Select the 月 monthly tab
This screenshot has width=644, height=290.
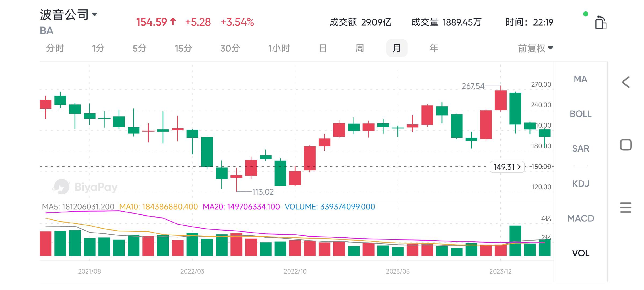coord(397,48)
